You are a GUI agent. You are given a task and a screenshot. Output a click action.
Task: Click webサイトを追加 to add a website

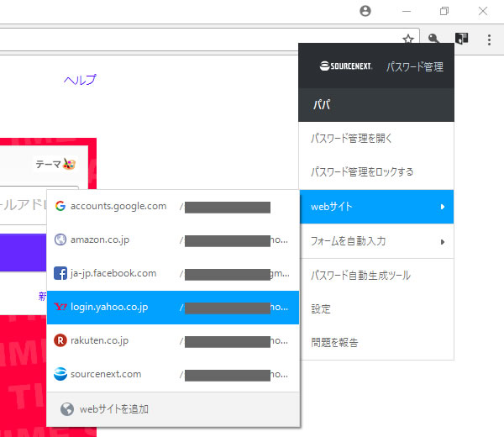point(173,409)
